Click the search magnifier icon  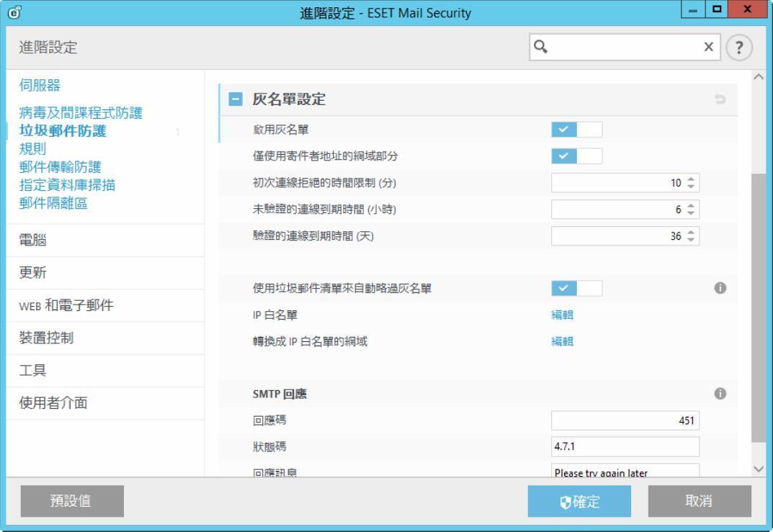click(541, 47)
